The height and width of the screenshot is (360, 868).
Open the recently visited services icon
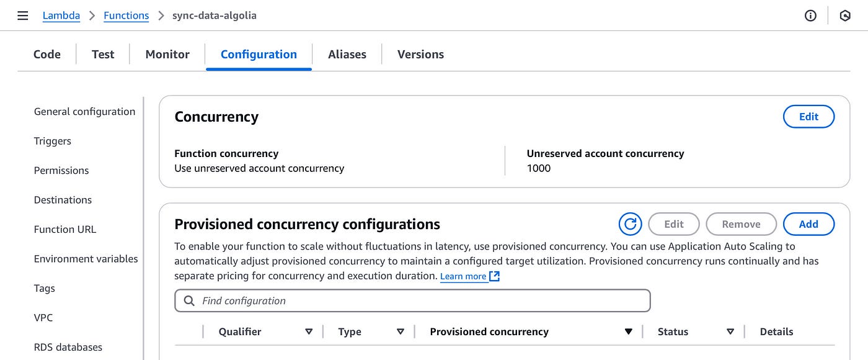(x=844, y=16)
